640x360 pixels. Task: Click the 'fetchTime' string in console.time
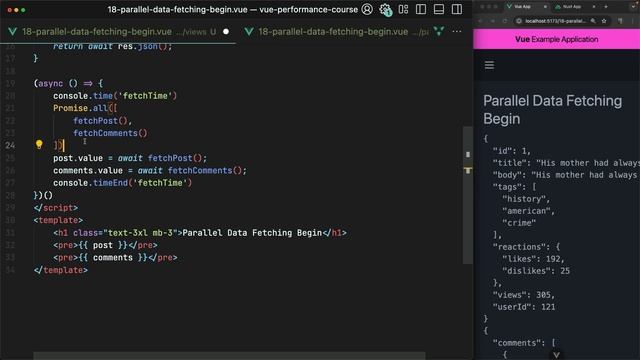pyautogui.click(x=145, y=96)
